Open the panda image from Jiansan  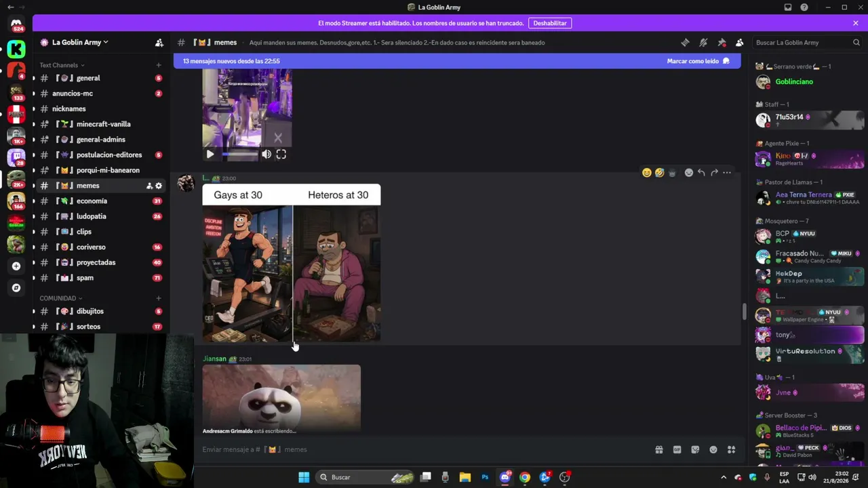pos(281,399)
